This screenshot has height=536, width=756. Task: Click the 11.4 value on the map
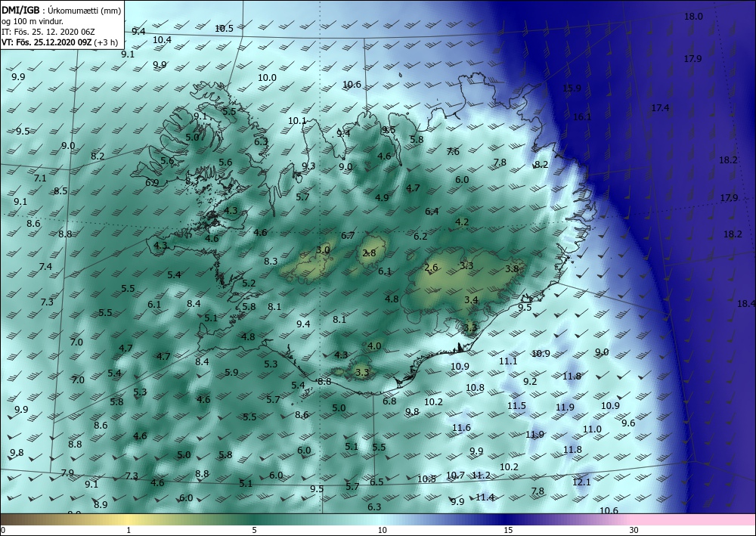tap(485, 497)
